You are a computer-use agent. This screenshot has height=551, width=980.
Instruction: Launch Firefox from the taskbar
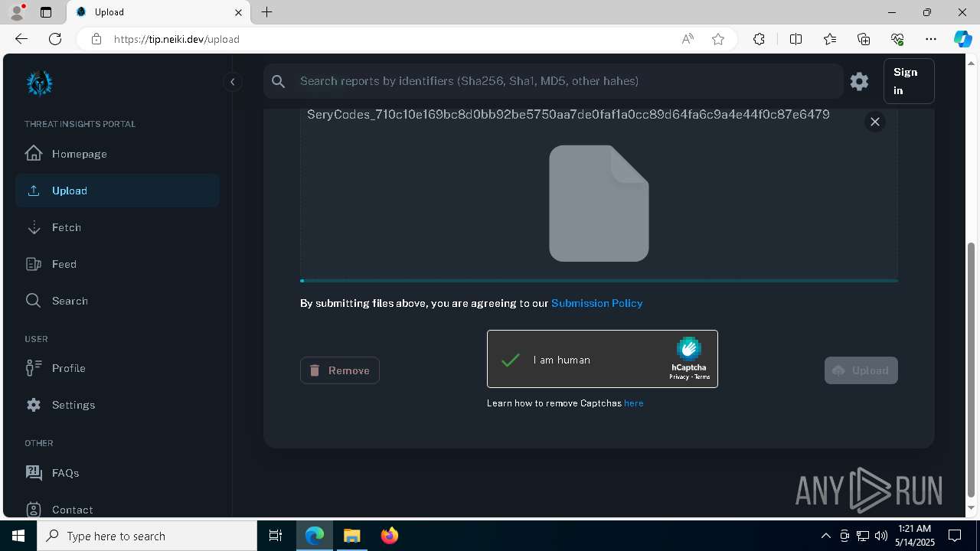389,536
